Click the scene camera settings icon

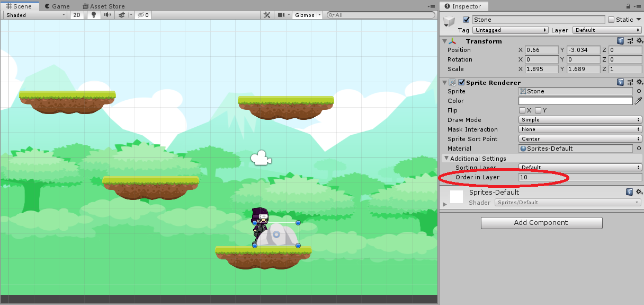[282, 15]
